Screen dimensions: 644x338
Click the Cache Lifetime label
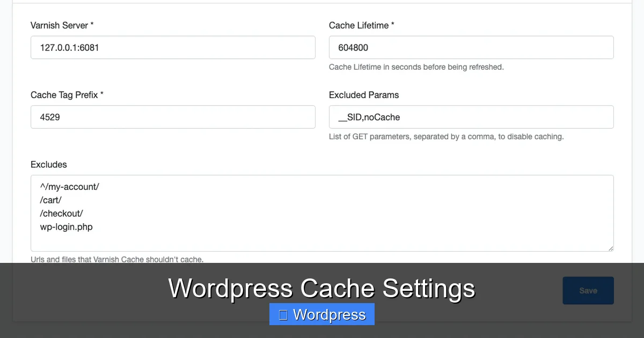pos(361,25)
